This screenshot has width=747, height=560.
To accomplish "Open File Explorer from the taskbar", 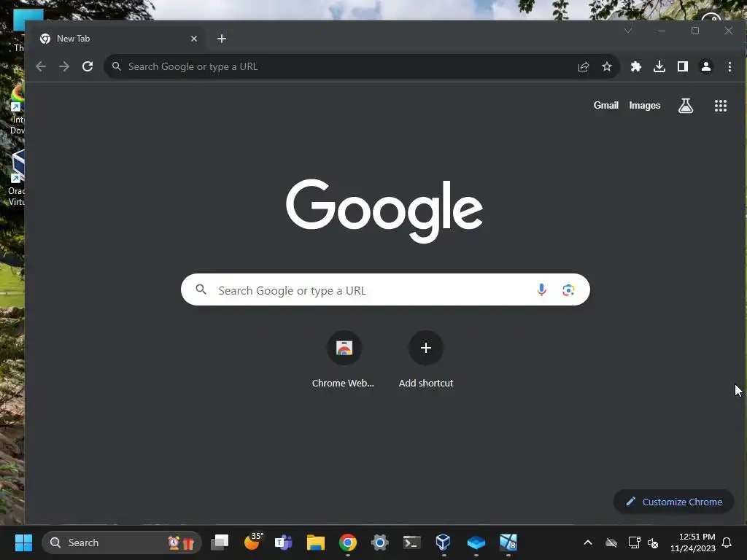I will [x=315, y=542].
